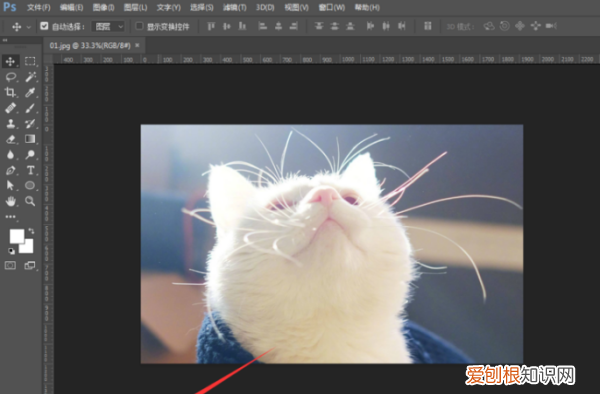Select the Pen tool
Screen dimensions: 600x394
pos(10,170)
